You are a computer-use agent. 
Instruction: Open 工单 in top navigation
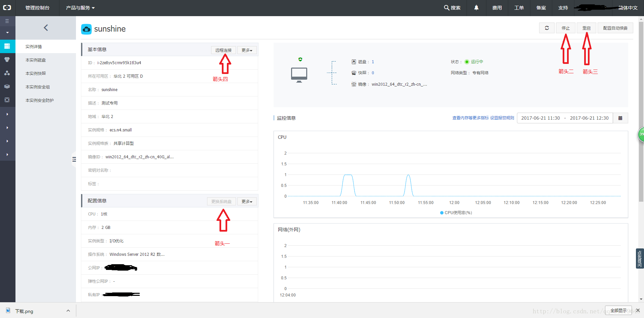click(519, 8)
